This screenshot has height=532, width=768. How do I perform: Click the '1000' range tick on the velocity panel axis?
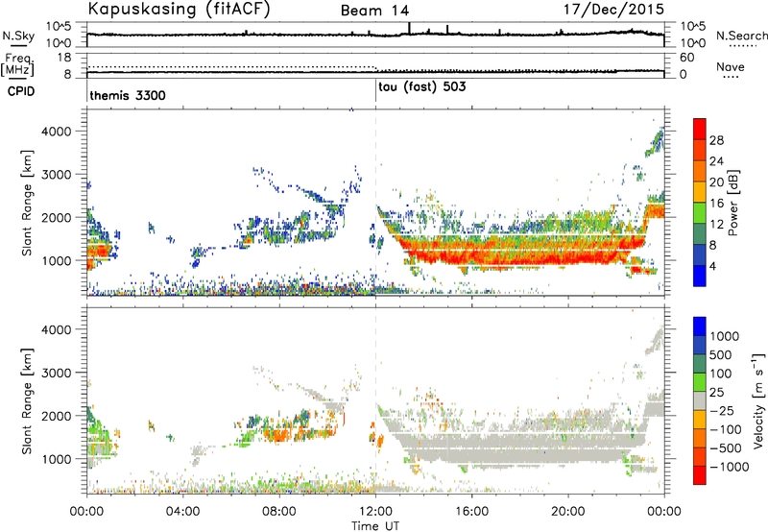tap(56, 459)
